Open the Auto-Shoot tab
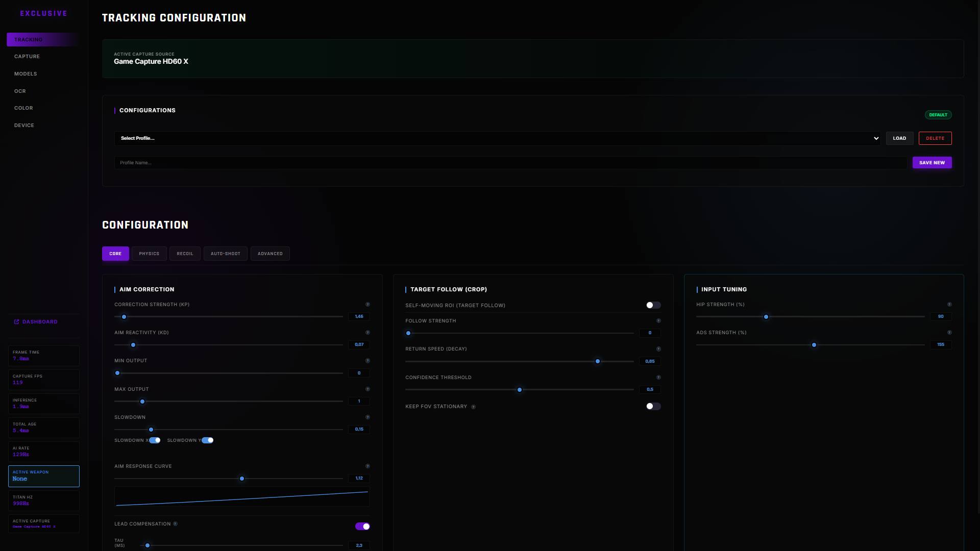 click(225, 254)
